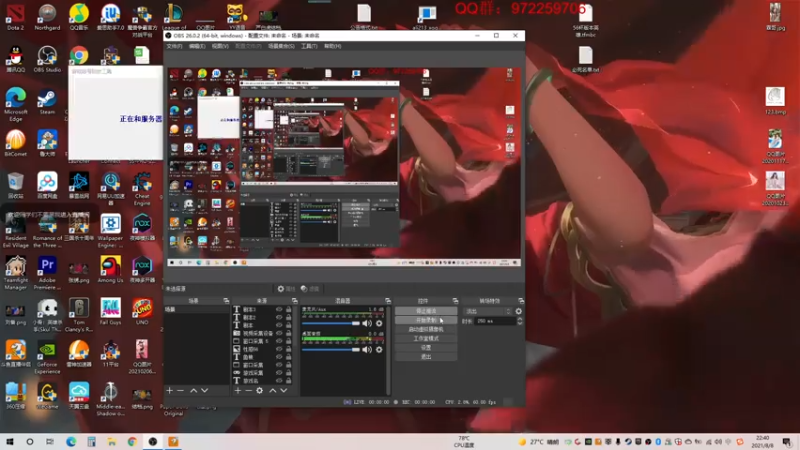
Task: Start the virtual camera (启动虚拟摄像机)
Action: 426,329
